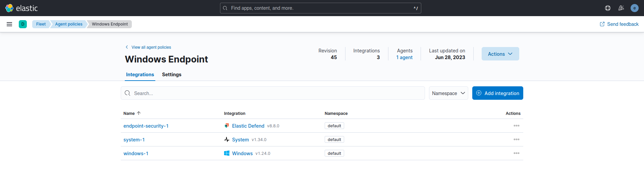Open the hamburger navigation menu
The image size is (644, 175).
pos(9,24)
